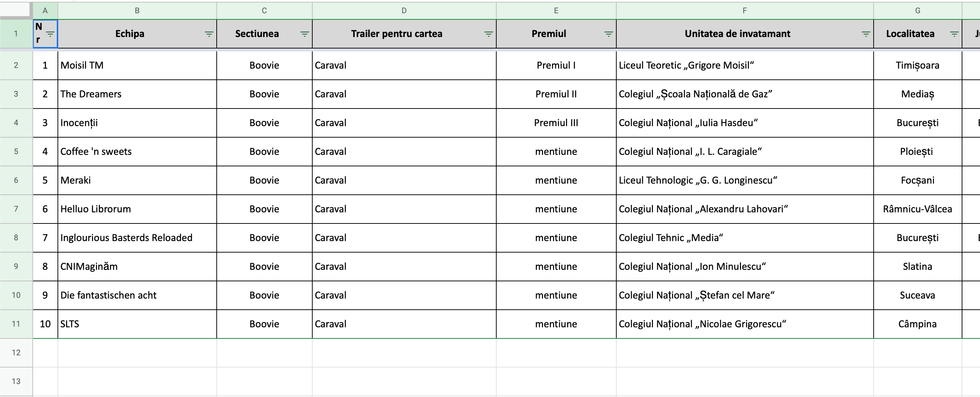Open filter for Unitatea de invatamant column
Screen dimensions: 980x397
(866, 34)
